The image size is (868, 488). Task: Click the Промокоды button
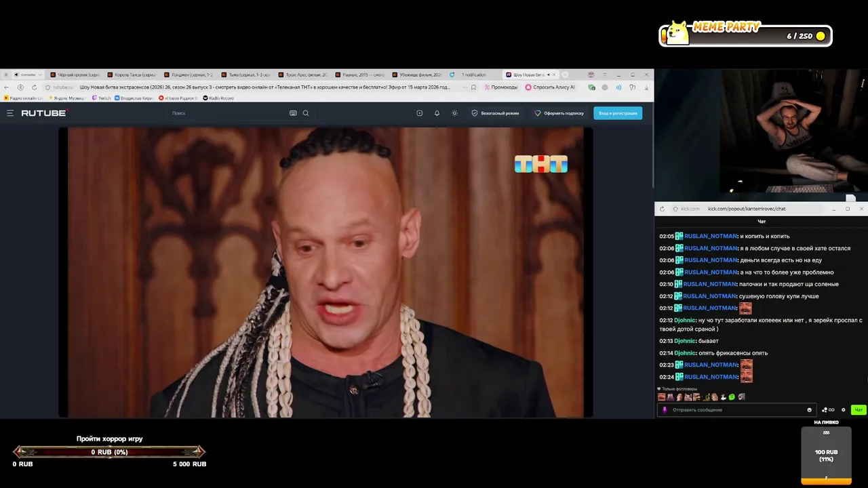tap(500, 87)
